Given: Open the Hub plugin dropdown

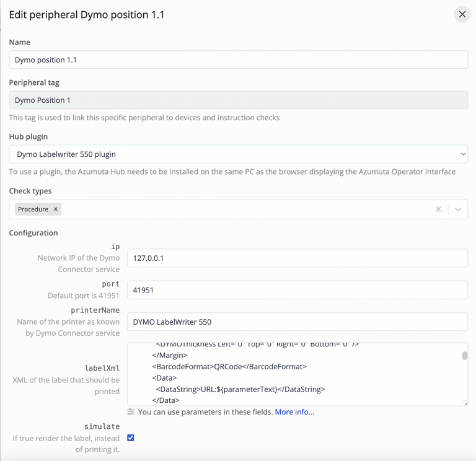Looking at the screenshot, I should (238, 154).
